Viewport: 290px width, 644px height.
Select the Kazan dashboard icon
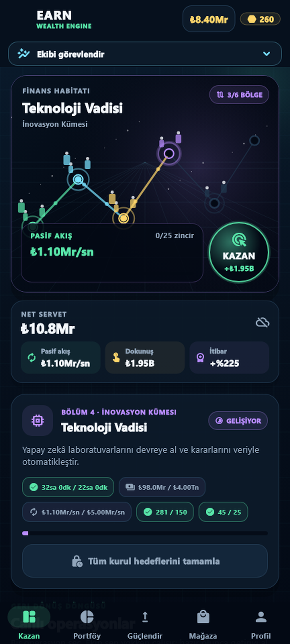tap(29, 617)
